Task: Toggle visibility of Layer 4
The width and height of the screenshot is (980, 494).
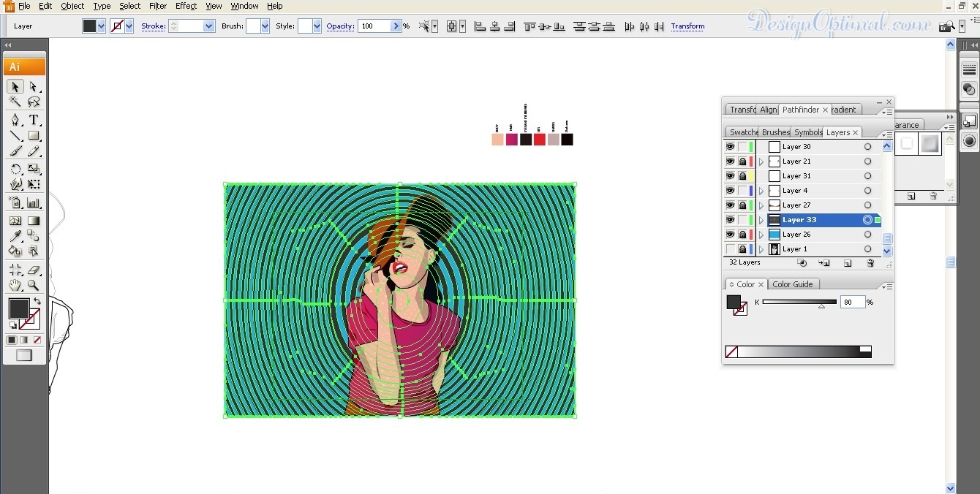Action: pos(730,191)
